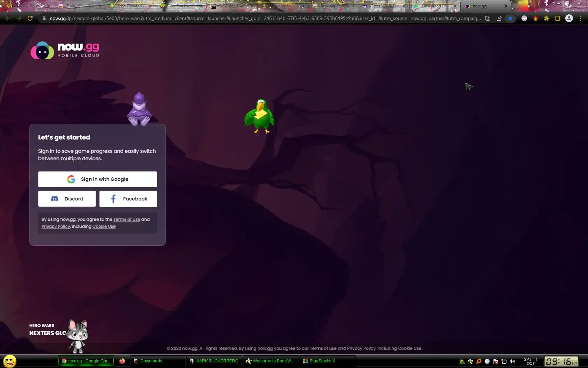Open the Terms of Use link

(x=127, y=219)
